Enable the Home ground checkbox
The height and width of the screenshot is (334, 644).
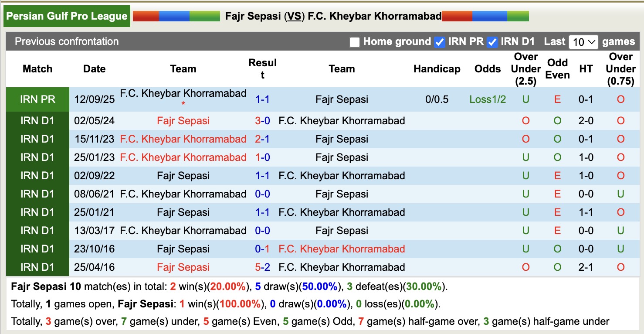click(354, 42)
